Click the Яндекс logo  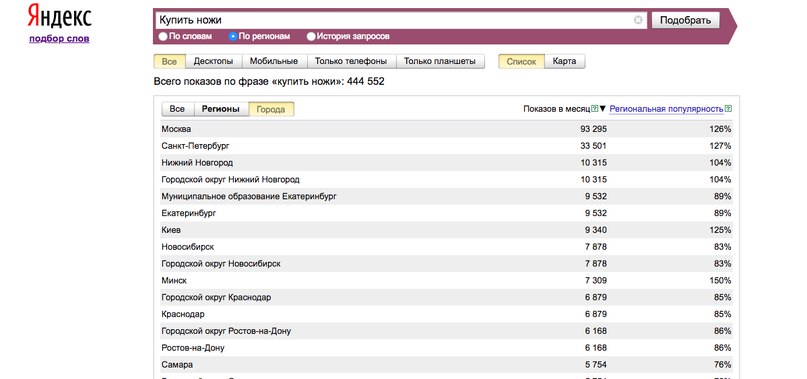(60, 16)
